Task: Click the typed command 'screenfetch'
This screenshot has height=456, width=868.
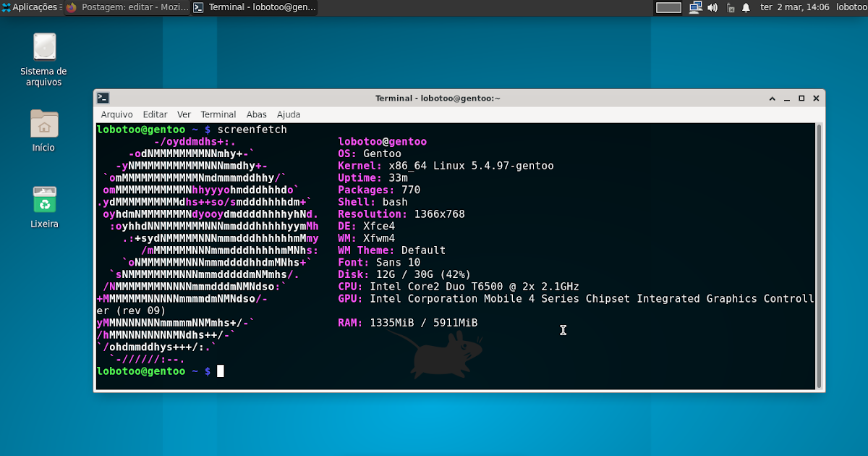Action: click(252, 130)
